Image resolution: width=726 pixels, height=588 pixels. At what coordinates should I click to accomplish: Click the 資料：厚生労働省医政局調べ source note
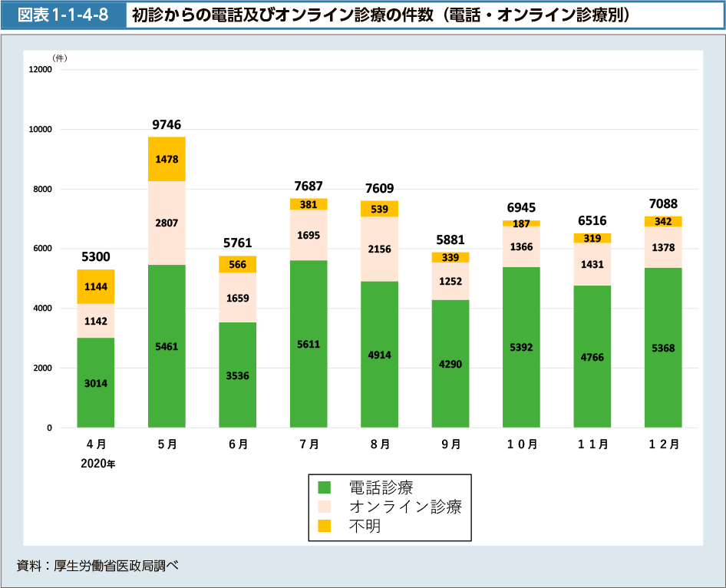[x=97, y=567]
